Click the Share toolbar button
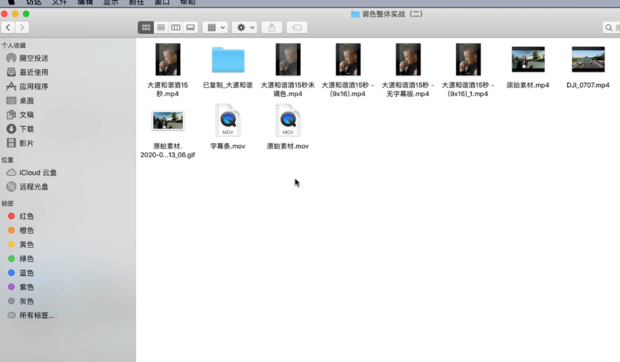Screen dimensions: 620x362 pos(272,27)
